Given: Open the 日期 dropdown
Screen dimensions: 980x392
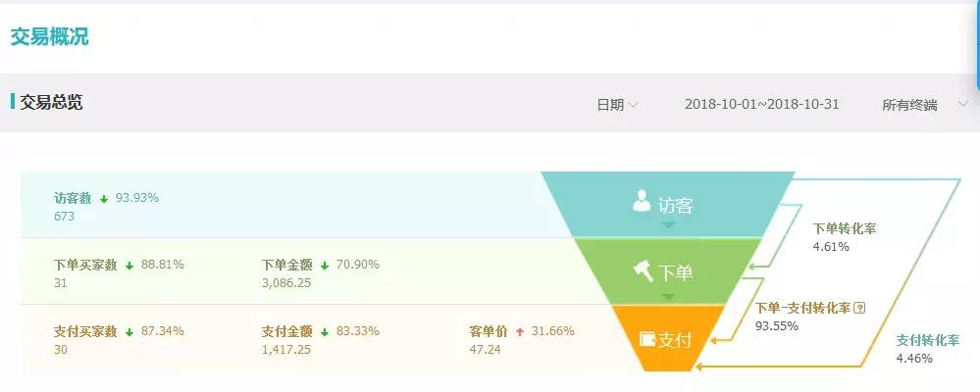Looking at the screenshot, I should click(618, 105).
